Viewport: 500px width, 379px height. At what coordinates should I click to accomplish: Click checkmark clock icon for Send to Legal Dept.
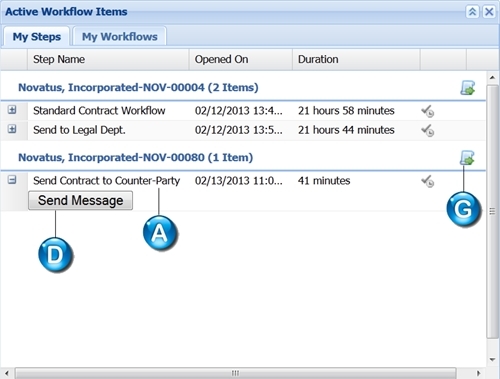click(427, 130)
